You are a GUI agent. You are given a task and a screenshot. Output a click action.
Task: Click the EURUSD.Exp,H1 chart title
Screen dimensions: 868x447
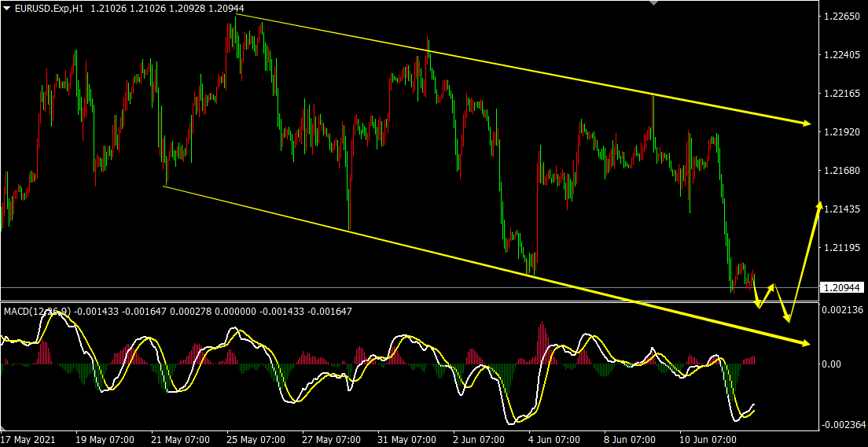tap(50, 8)
